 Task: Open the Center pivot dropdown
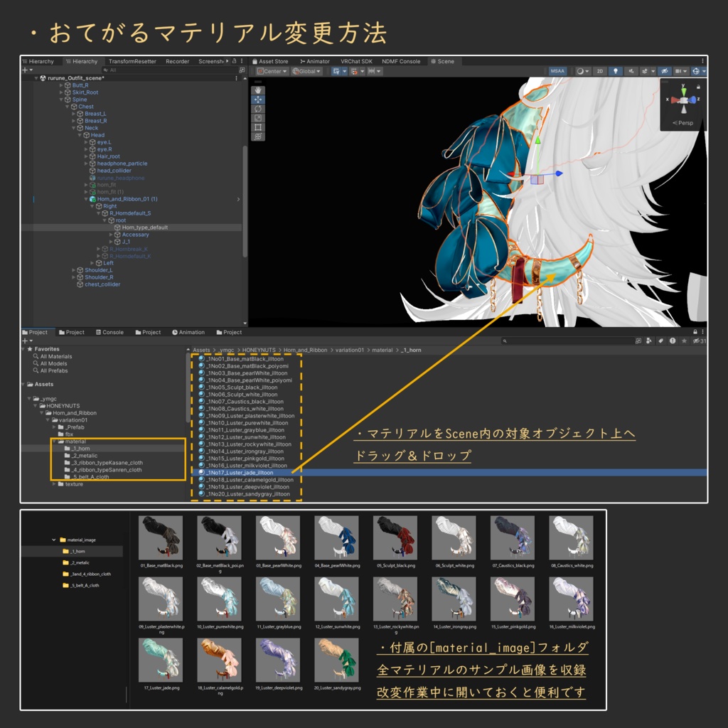point(274,70)
